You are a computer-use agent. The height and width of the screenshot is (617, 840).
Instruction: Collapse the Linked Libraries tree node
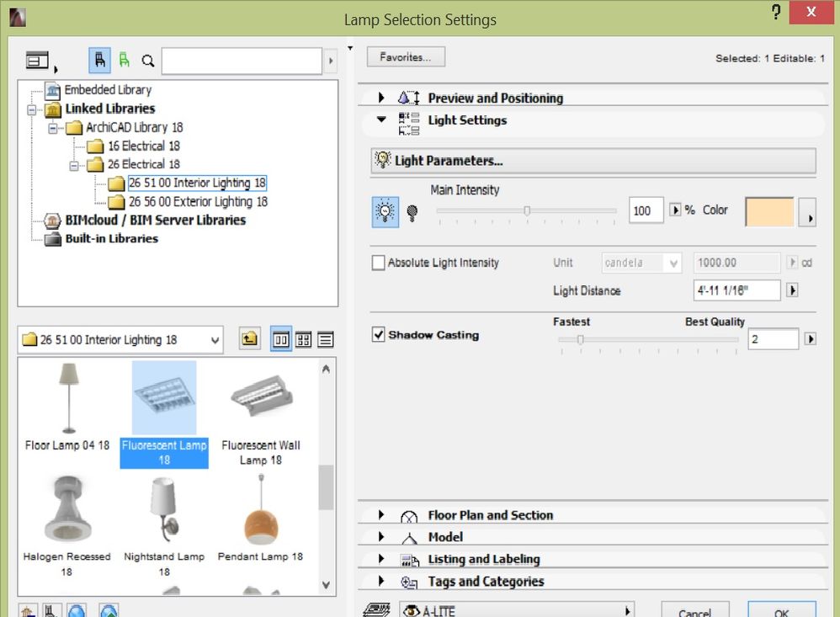(x=32, y=109)
